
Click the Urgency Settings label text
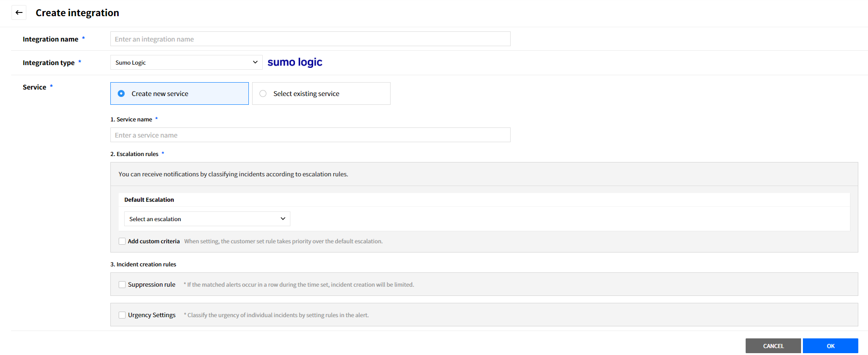tap(151, 315)
